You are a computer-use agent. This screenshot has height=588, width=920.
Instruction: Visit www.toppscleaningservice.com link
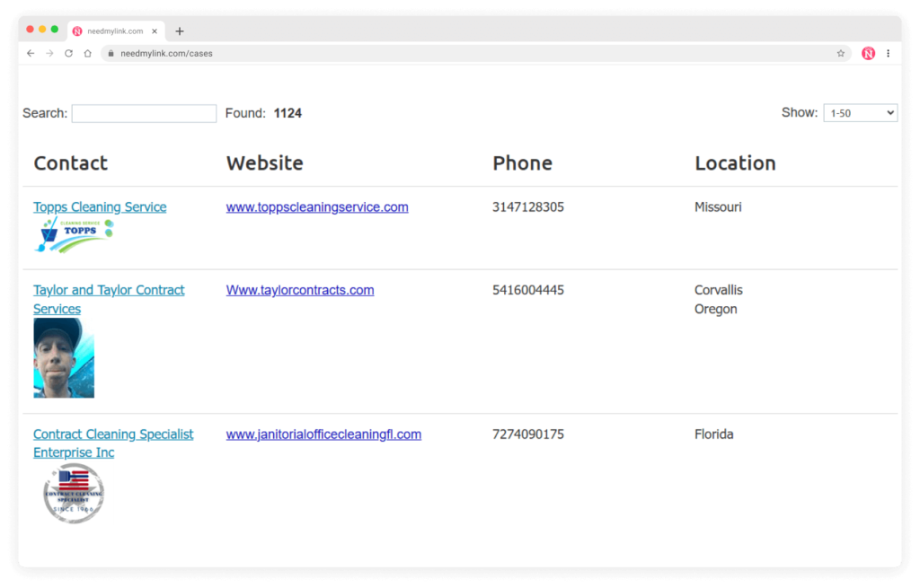(317, 207)
